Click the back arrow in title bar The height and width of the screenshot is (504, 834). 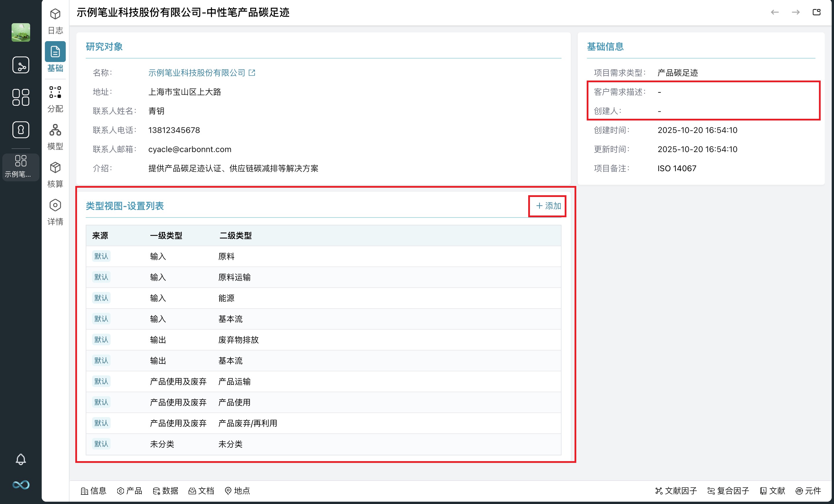pyautogui.click(x=774, y=12)
